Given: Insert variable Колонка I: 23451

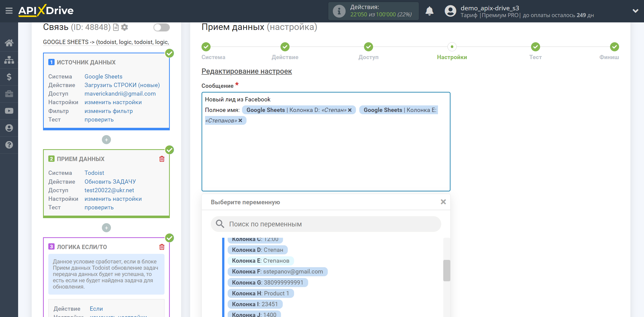Looking at the screenshot, I should click(x=255, y=304).
